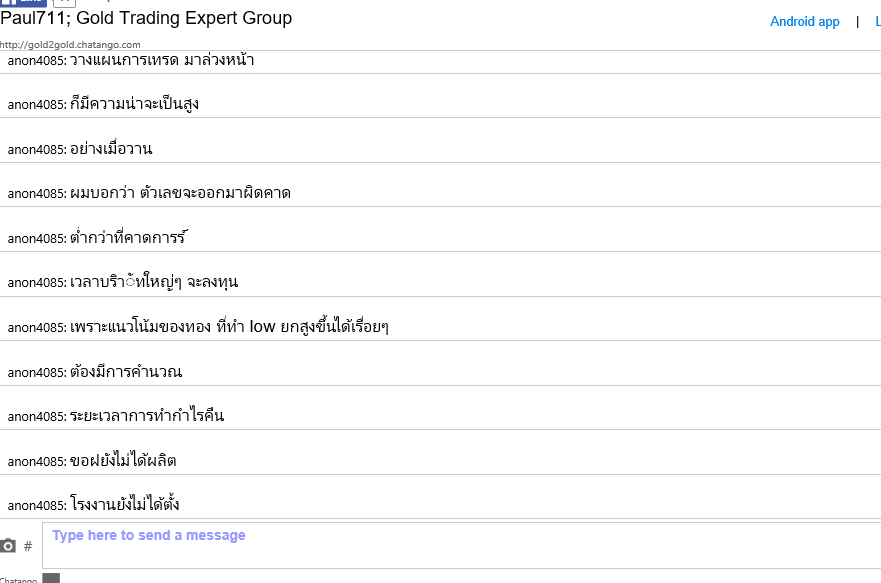The image size is (881, 583).
Task: Click the message 'ระยะเวลาการทำกำไรคืน'
Action: (x=147, y=416)
